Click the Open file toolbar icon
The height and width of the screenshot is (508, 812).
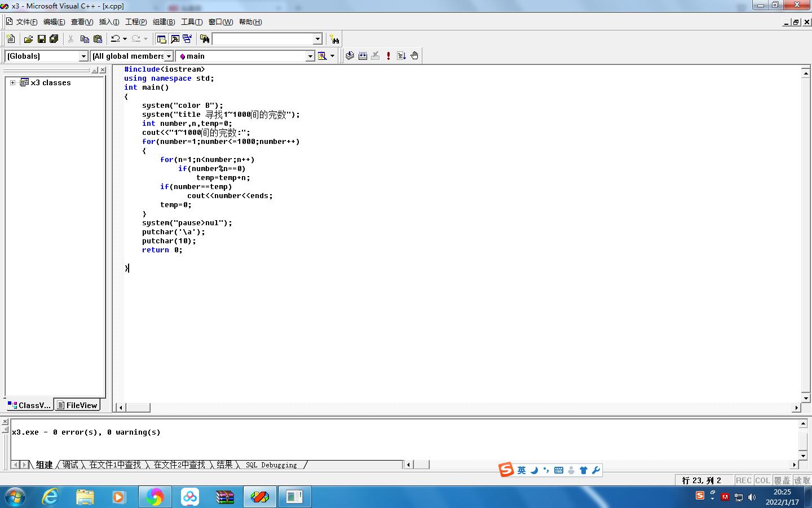click(28, 39)
